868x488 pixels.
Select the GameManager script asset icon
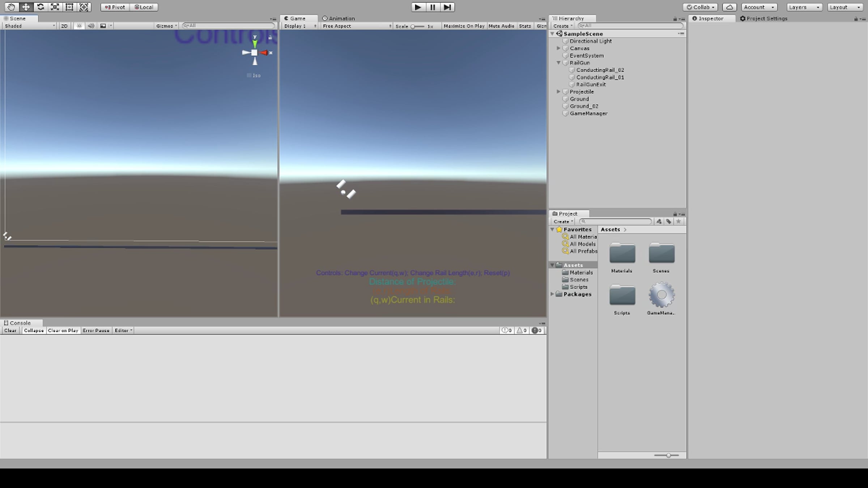click(661, 295)
